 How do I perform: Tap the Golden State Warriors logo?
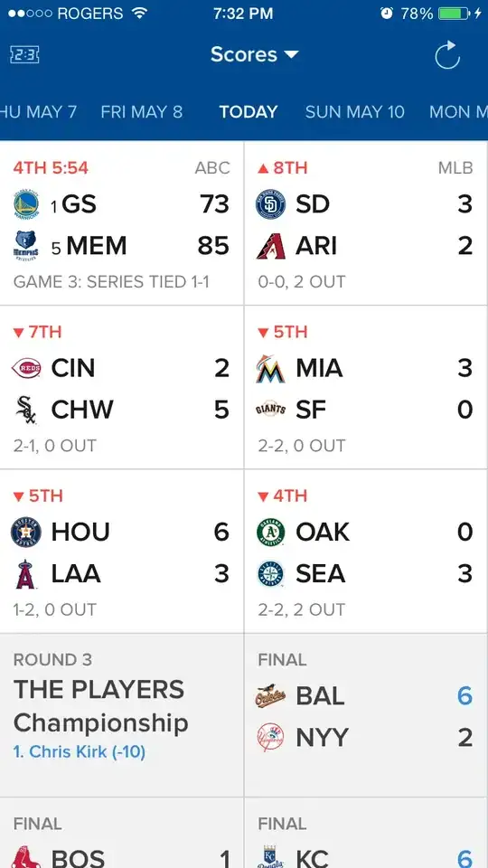pyautogui.click(x=25, y=204)
